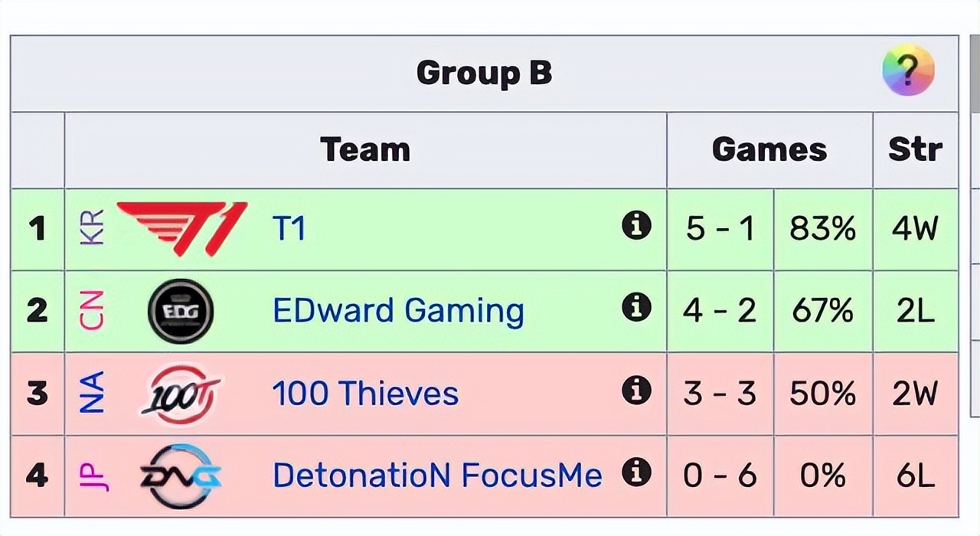980x536 pixels.
Task: Open the EDward Gaming team link
Action: [x=397, y=310]
